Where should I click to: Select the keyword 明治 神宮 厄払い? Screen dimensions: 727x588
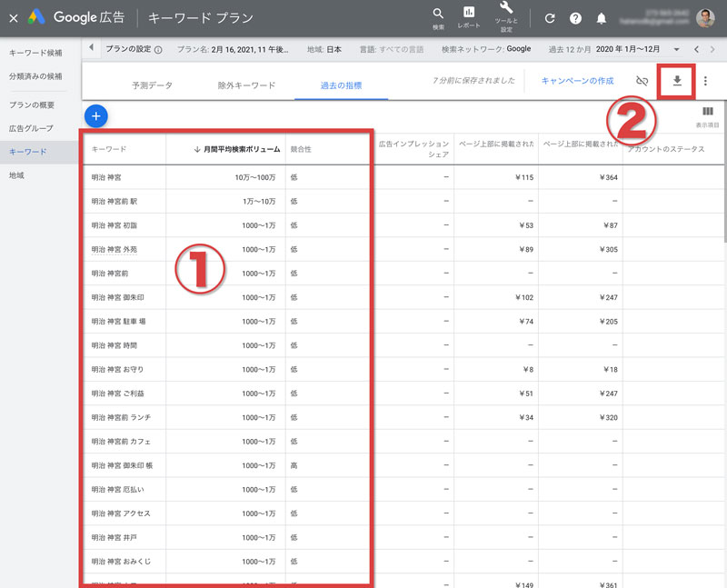click(118, 490)
